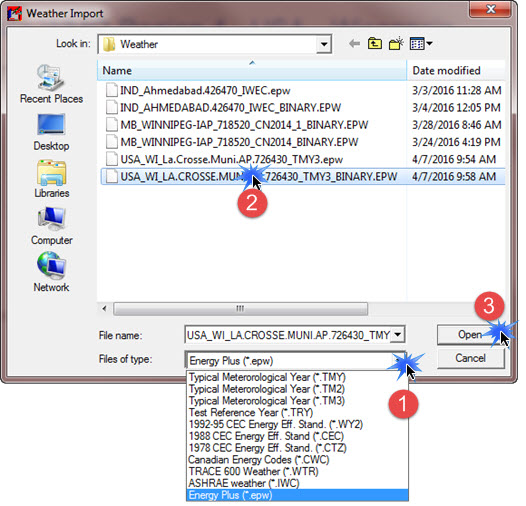This screenshot has width=526, height=506.
Task: Select Canadian Energy Codes (*.CWC)
Action: 297,459
